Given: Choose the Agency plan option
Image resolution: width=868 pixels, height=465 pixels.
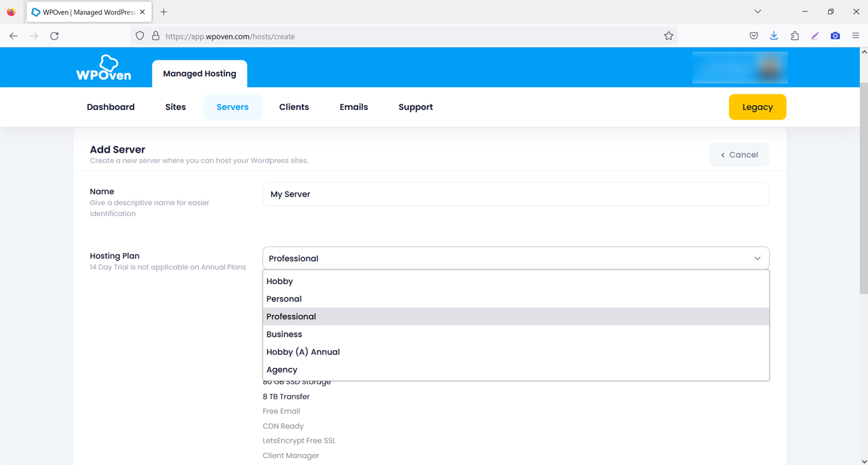Looking at the screenshot, I should point(516,369).
